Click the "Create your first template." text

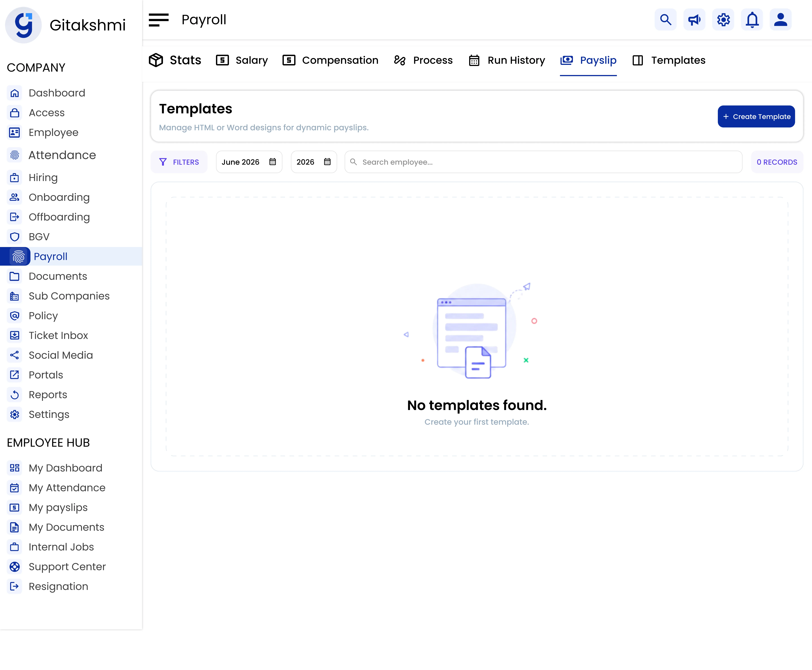click(x=477, y=422)
